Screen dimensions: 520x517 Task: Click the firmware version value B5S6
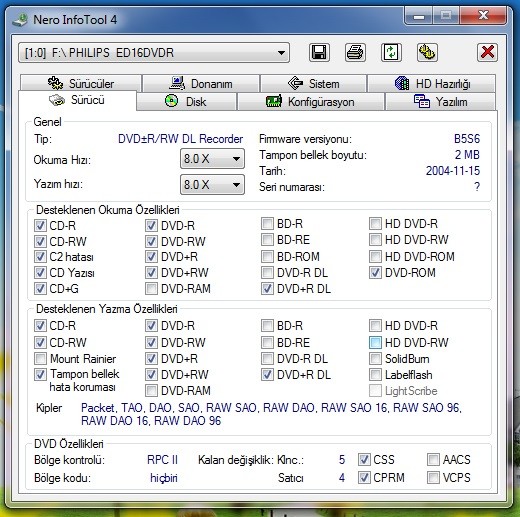[467, 139]
